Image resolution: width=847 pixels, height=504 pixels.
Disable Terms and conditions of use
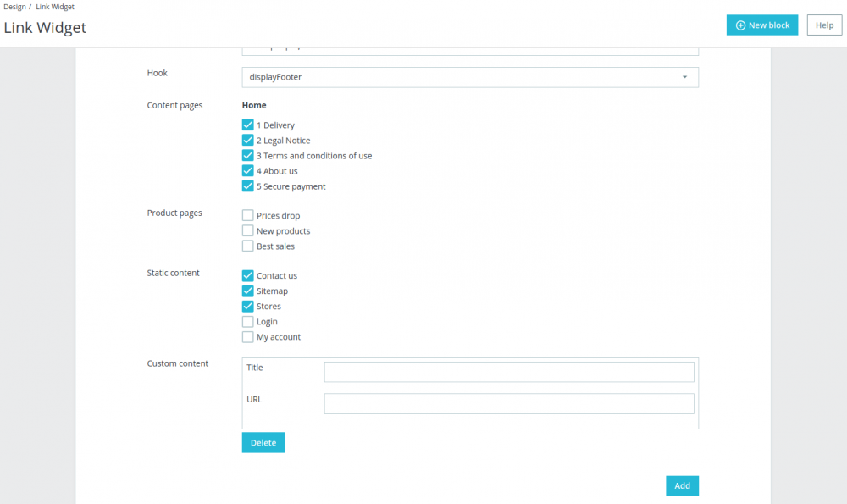pos(247,155)
